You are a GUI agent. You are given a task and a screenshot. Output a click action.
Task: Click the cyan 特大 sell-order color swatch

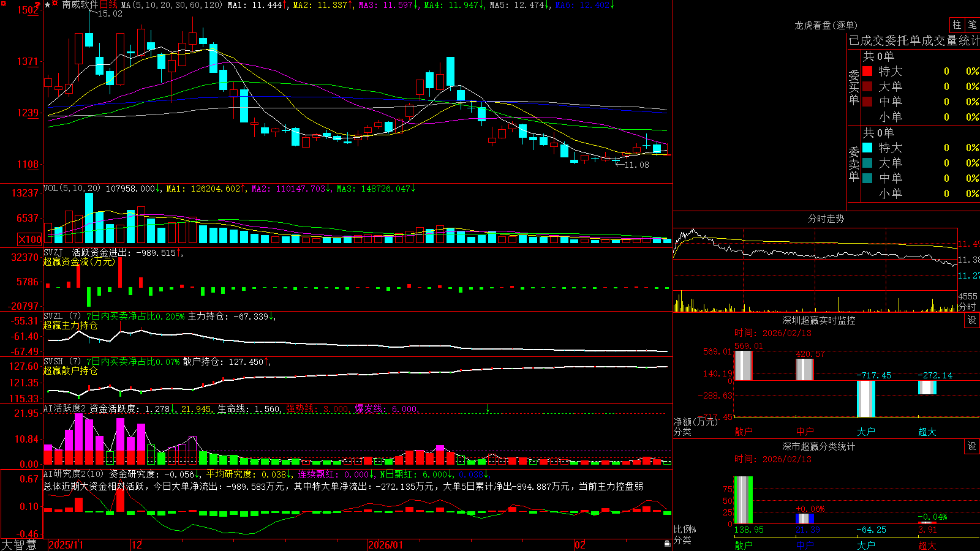point(867,148)
